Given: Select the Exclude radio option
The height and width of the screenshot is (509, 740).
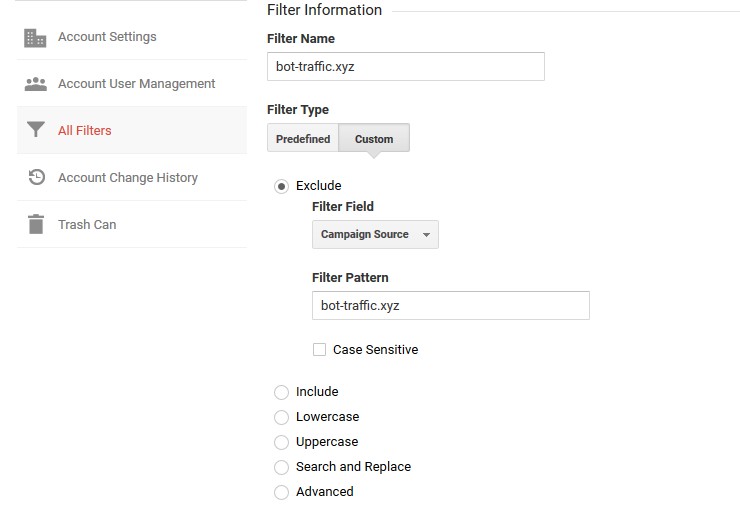Looking at the screenshot, I should coord(282,186).
